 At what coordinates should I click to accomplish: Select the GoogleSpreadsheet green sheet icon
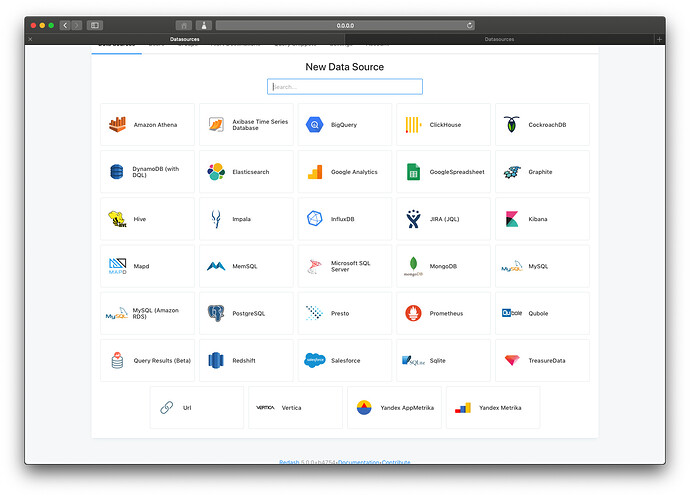click(413, 172)
